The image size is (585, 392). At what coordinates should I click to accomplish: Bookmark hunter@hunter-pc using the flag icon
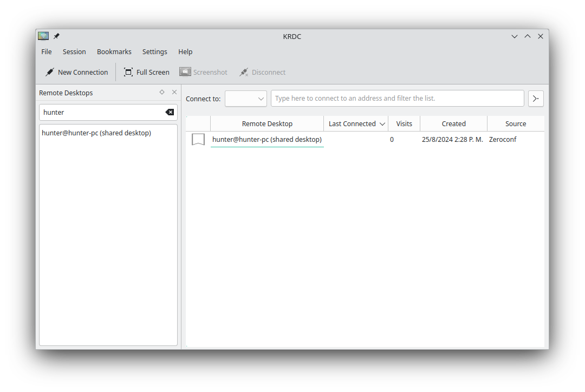pyautogui.click(x=198, y=139)
